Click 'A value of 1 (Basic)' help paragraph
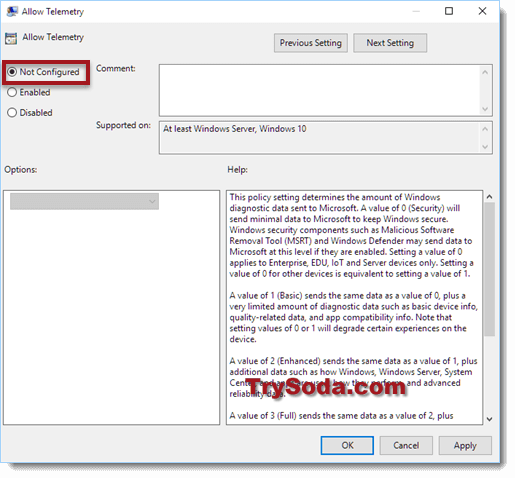Viewport: 515px width, 478px height. click(x=353, y=317)
